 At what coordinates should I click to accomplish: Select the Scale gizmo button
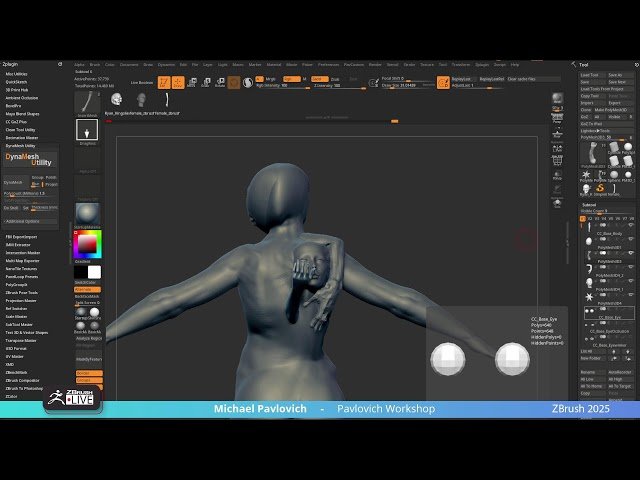206,82
